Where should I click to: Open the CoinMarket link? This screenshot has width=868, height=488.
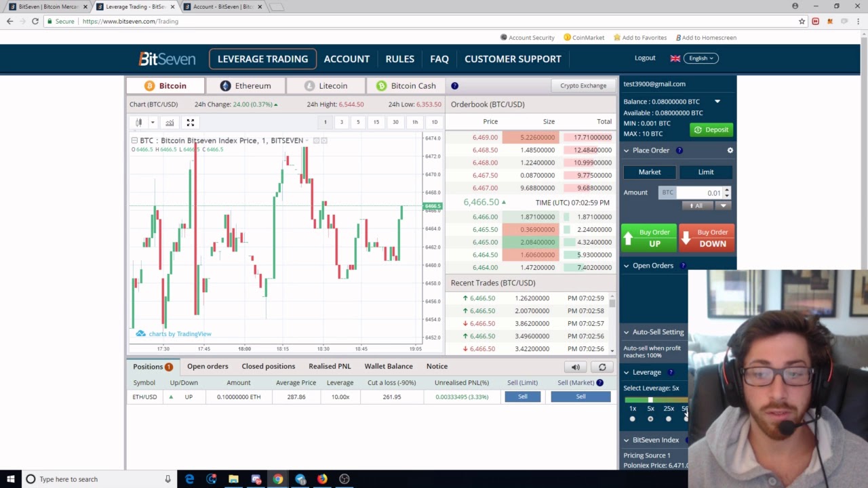point(584,37)
